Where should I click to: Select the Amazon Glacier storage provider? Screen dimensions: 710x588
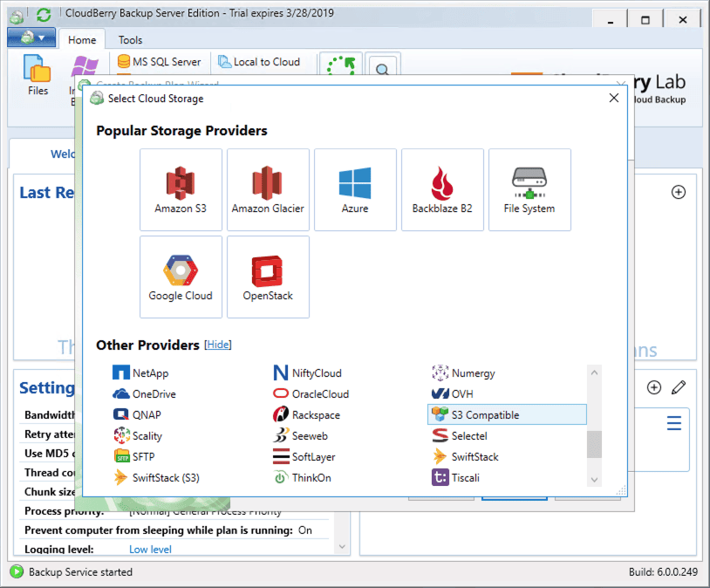tap(268, 189)
